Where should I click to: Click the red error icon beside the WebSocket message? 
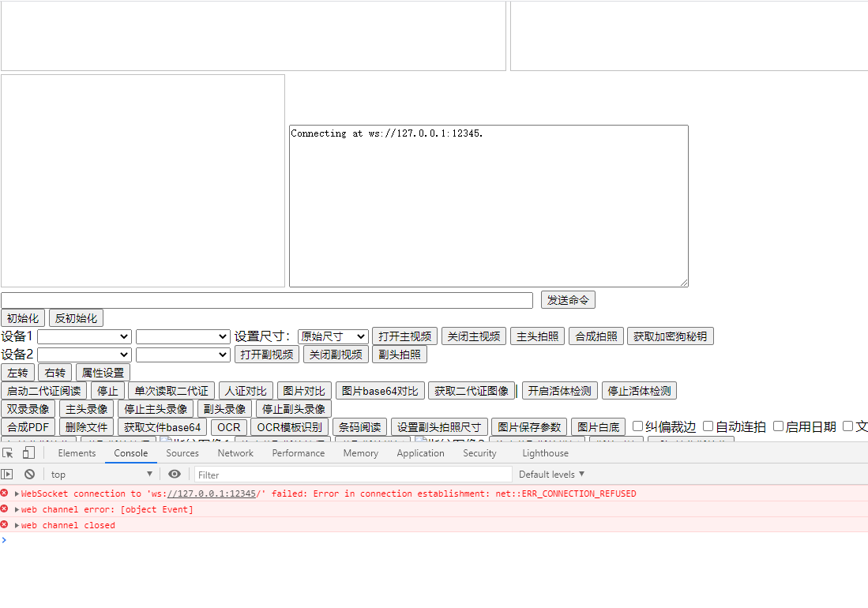click(x=6, y=494)
